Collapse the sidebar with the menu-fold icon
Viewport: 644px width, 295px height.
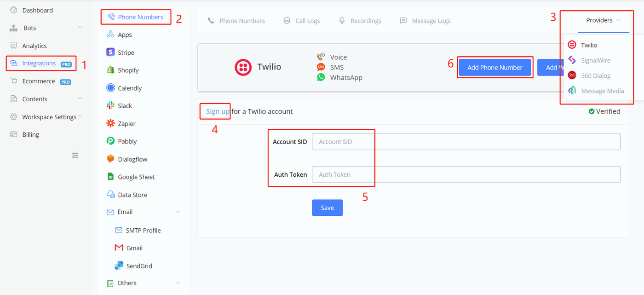(75, 156)
